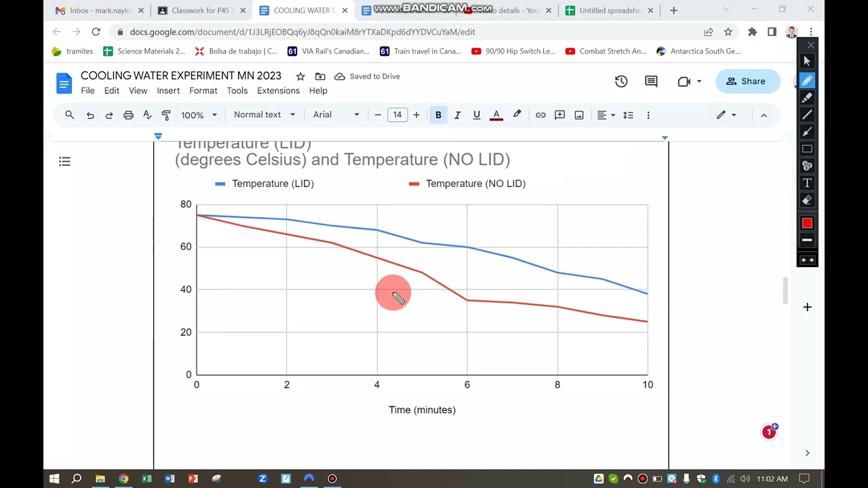This screenshot has width=868, height=488.
Task: Insert image using toolbar icon
Action: pyautogui.click(x=579, y=115)
